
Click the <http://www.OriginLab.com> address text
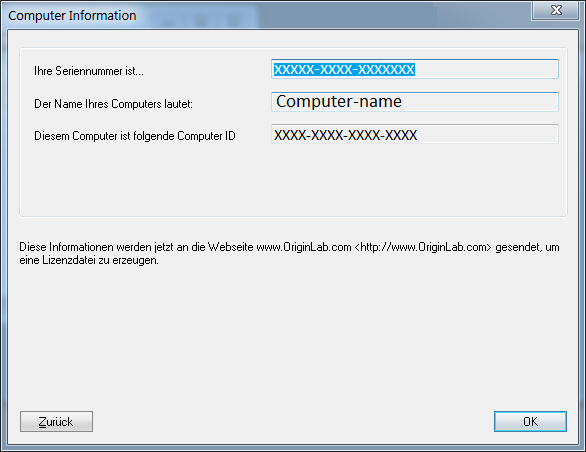point(423,247)
